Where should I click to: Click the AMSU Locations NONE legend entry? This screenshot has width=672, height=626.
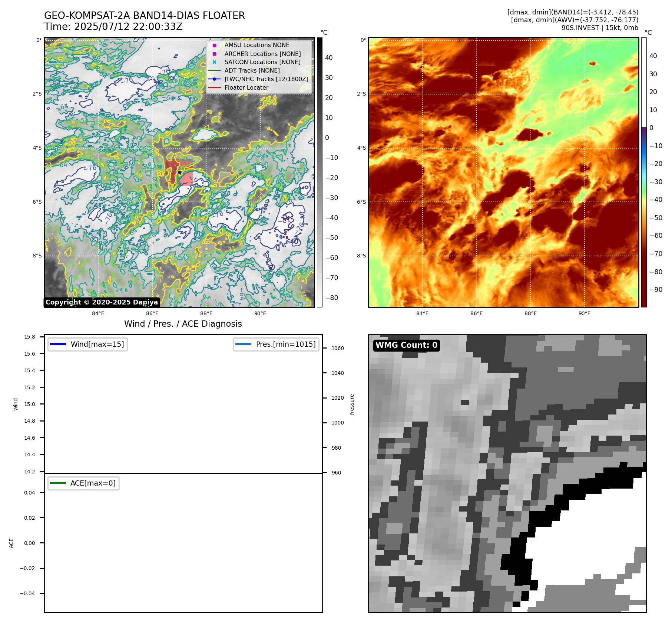[257, 45]
